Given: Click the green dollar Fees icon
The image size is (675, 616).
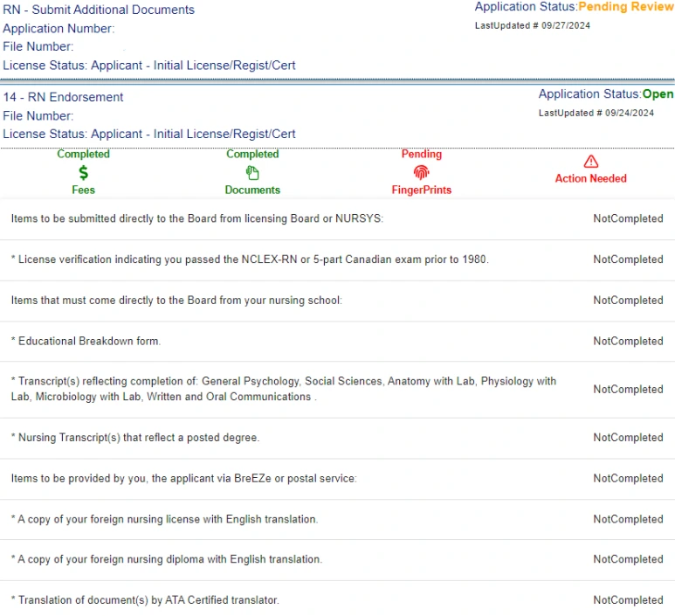Looking at the screenshot, I should tap(84, 173).
